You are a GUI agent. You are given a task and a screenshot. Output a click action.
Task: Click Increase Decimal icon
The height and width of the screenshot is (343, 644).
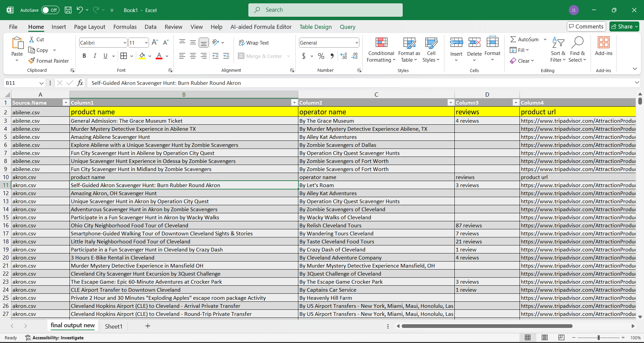point(344,56)
